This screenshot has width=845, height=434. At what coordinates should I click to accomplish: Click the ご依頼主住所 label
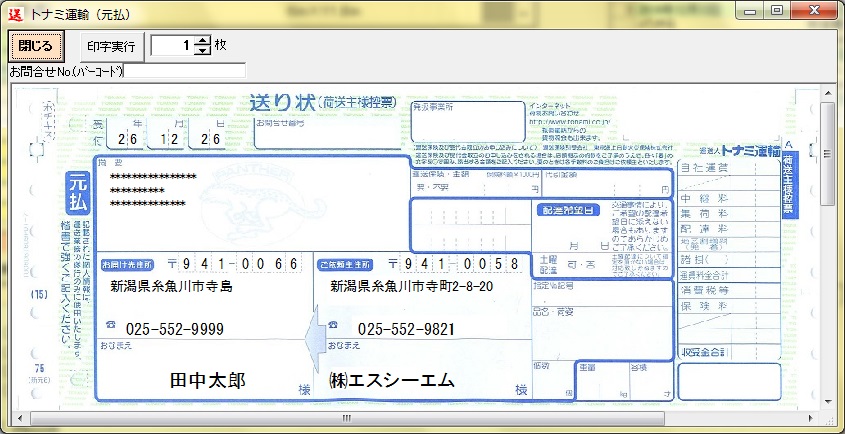coord(345,265)
